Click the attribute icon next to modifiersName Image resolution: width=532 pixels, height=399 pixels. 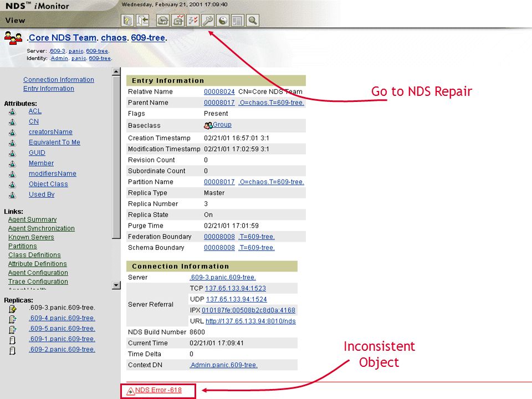[12, 174]
